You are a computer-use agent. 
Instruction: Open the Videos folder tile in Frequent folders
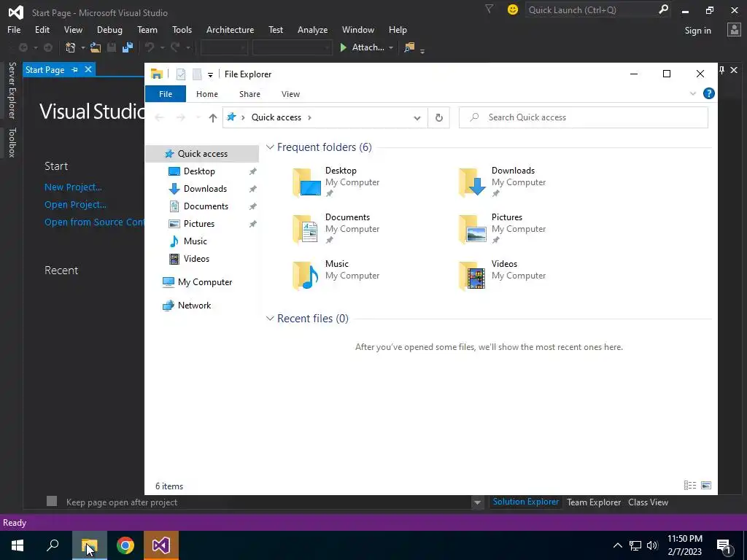[503, 275]
